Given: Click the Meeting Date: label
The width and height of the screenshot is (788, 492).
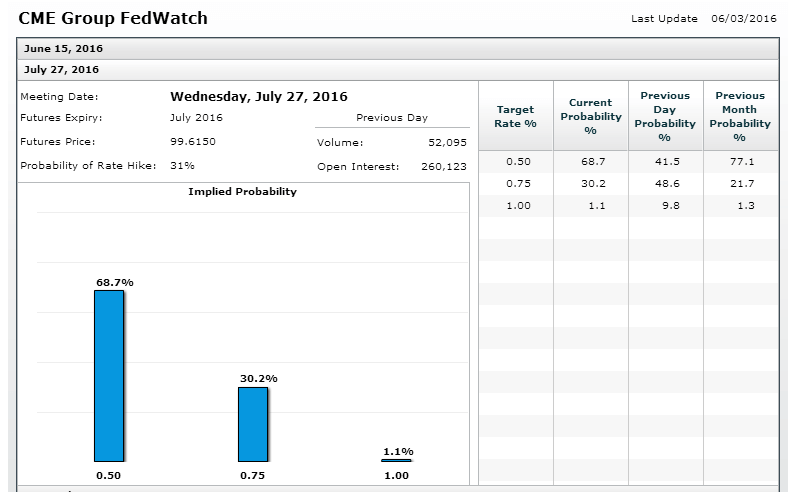Looking at the screenshot, I should click(59, 96).
